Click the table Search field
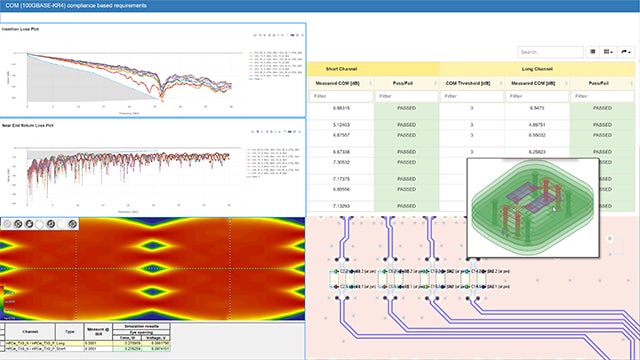 550,52
